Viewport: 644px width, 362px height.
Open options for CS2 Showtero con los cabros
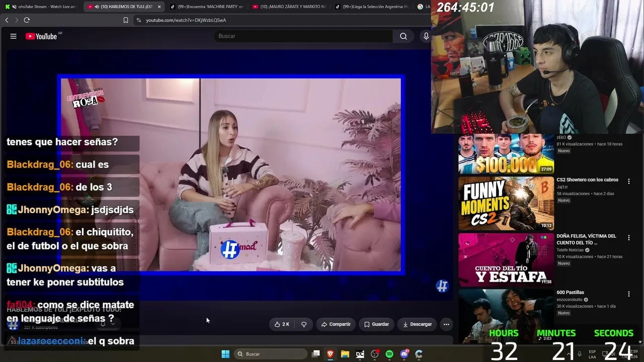click(x=628, y=180)
